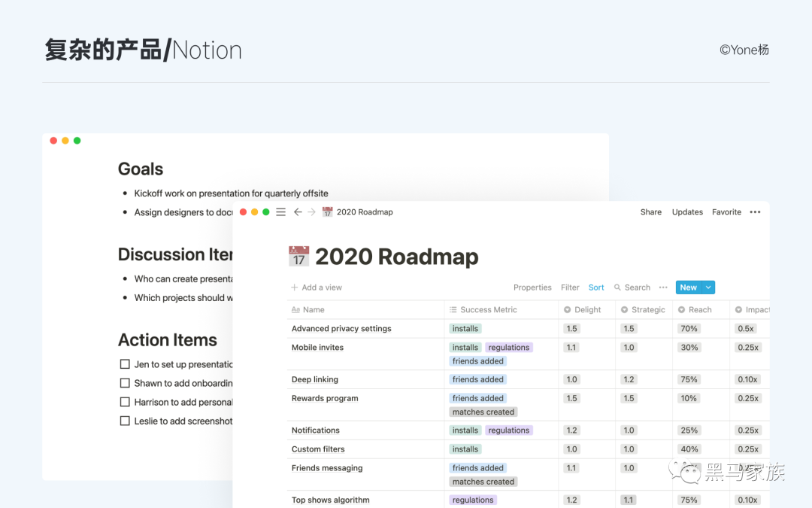The height and width of the screenshot is (508, 812).
Task: Click the installs tag in Custom filters row
Action: (465, 449)
